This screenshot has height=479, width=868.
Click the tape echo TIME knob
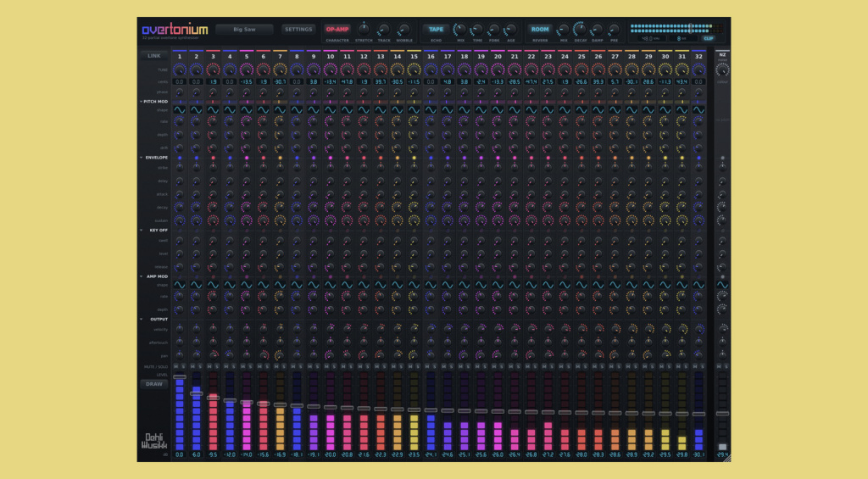coord(477,30)
